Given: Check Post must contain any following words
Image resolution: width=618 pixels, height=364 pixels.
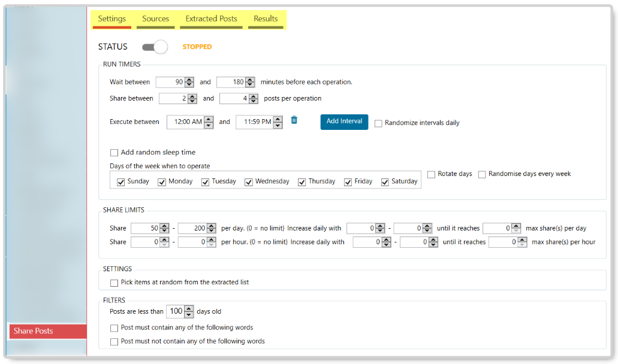Looking at the screenshot, I should (x=114, y=328).
